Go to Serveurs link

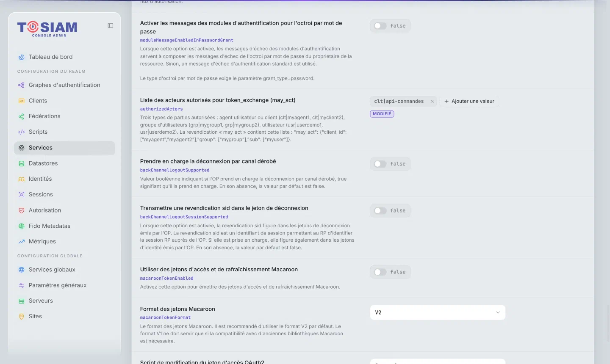click(64, 301)
